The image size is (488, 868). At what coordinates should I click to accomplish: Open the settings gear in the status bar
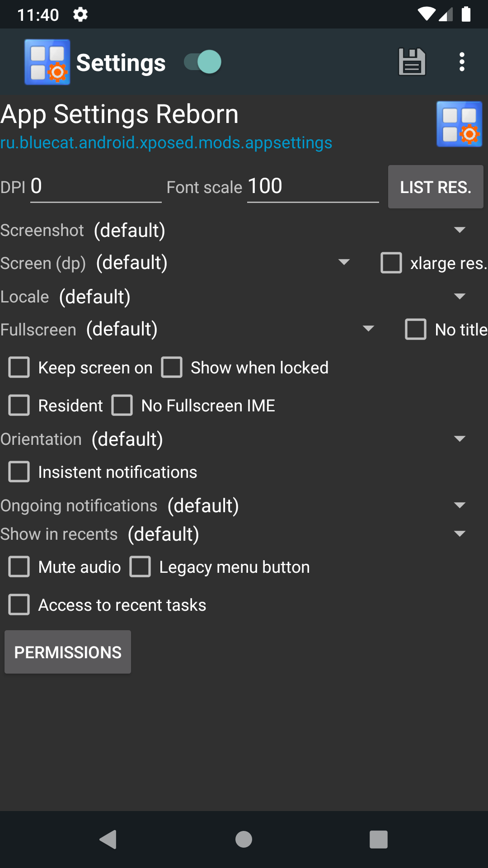[80, 14]
